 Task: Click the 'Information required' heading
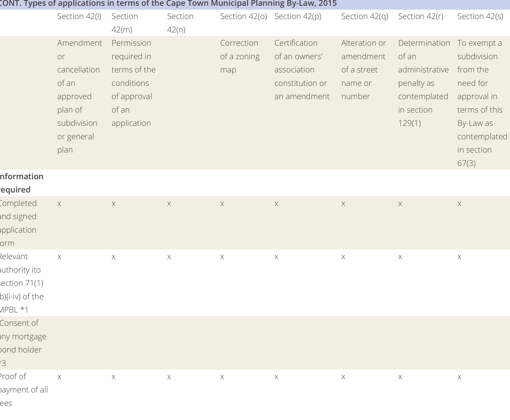click(21, 183)
